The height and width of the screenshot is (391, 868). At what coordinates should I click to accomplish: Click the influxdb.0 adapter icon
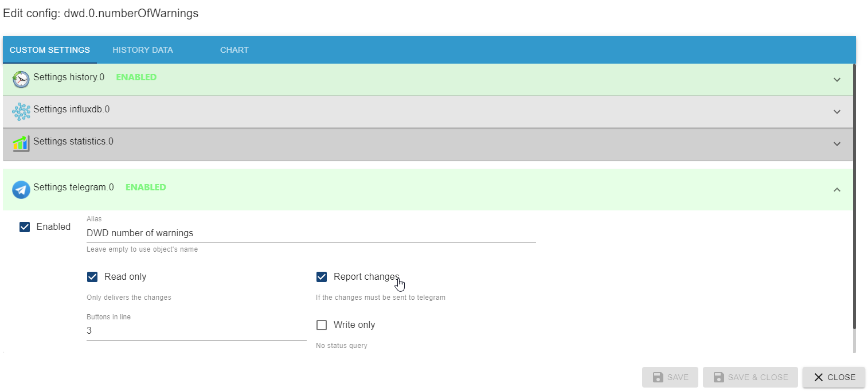click(21, 111)
